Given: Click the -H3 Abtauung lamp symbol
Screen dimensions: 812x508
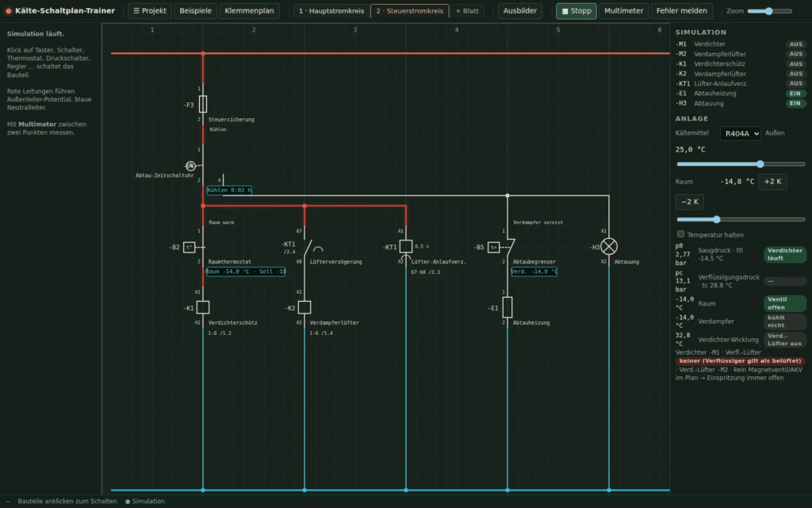Looking at the screenshot, I should (609, 246).
